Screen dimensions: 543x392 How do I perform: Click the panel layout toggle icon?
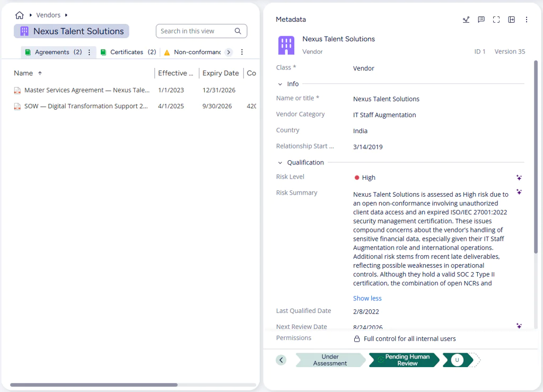[512, 20]
